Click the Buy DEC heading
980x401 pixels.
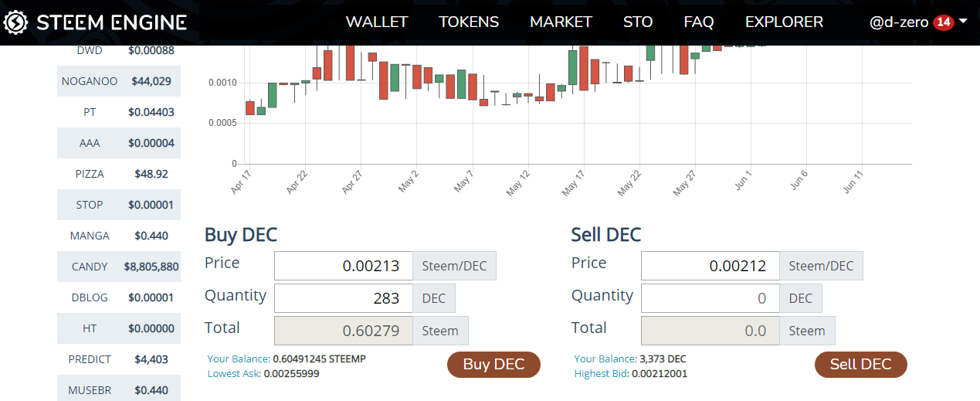[241, 235]
